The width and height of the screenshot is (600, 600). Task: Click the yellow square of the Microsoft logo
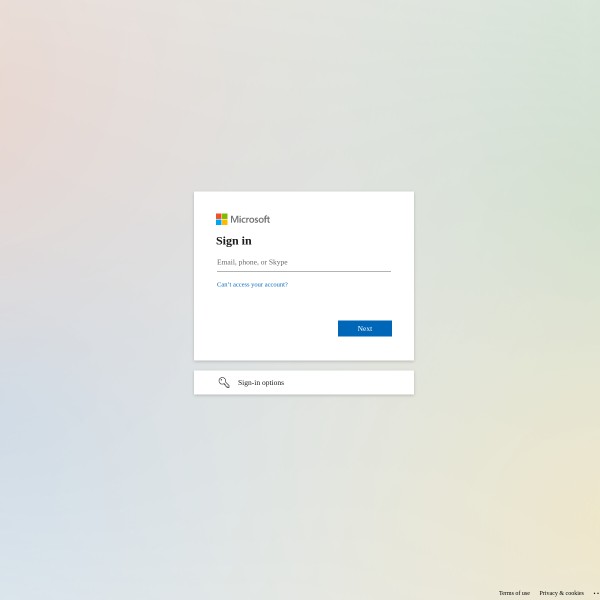[225, 222]
